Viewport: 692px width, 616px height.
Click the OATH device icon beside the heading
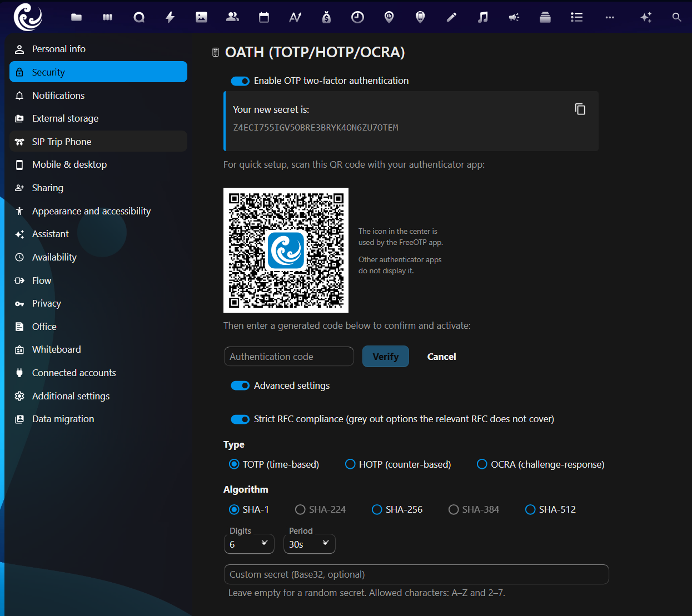pyautogui.click(x=216, y=52)
